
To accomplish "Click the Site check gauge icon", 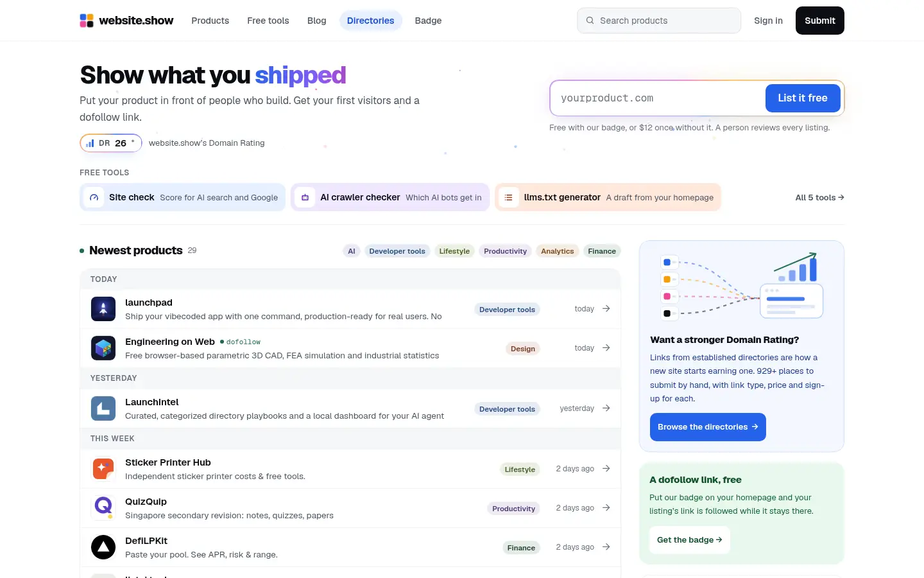I will (94, 197).
